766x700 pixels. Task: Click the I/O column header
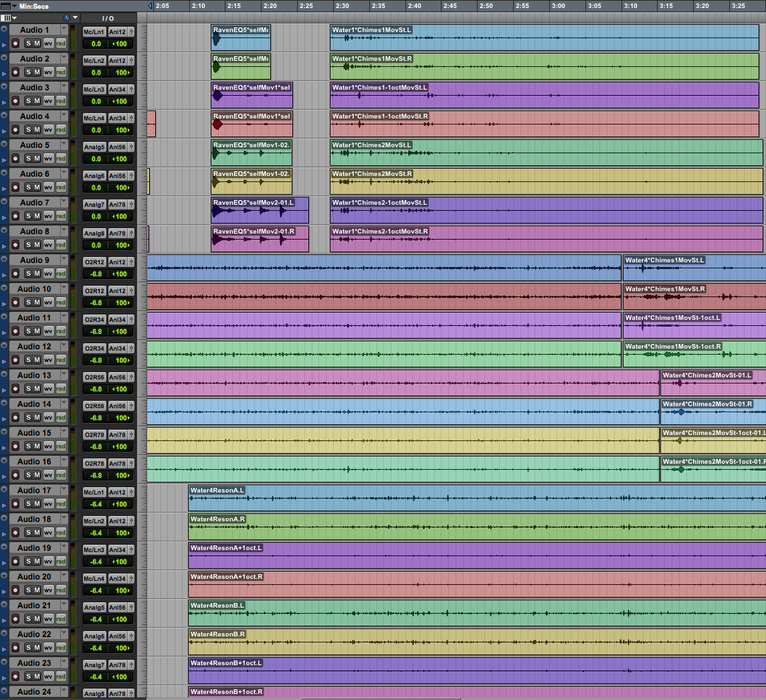[108, 18]
